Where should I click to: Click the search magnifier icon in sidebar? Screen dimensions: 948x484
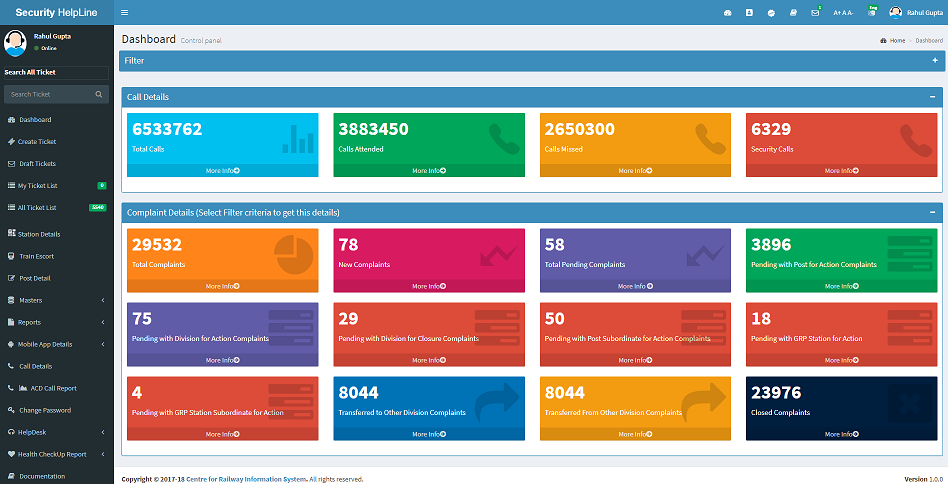(99, 94)
